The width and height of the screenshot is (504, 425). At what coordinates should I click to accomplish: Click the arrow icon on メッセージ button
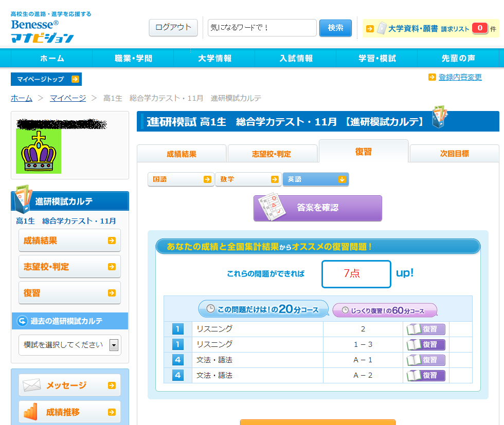point(112,385)
